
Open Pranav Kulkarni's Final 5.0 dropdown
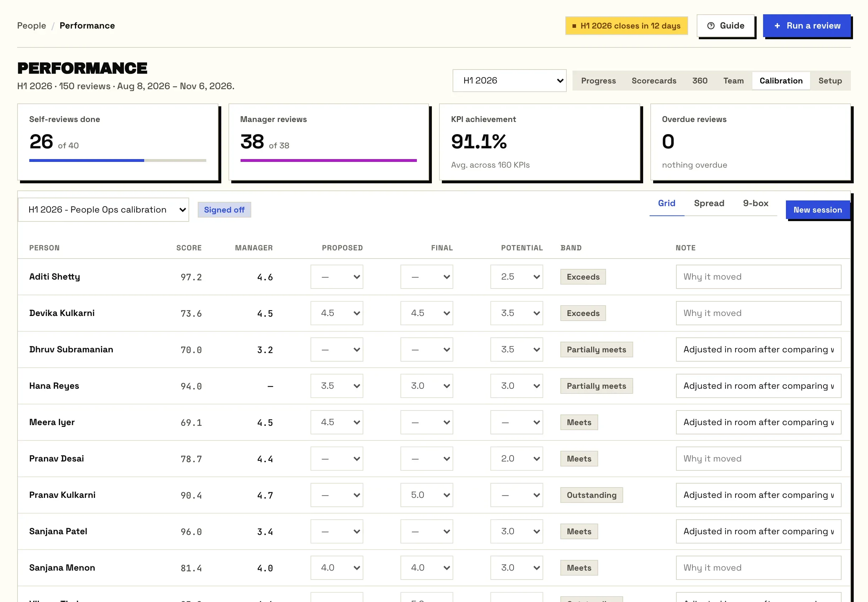(x=427, y=495)
